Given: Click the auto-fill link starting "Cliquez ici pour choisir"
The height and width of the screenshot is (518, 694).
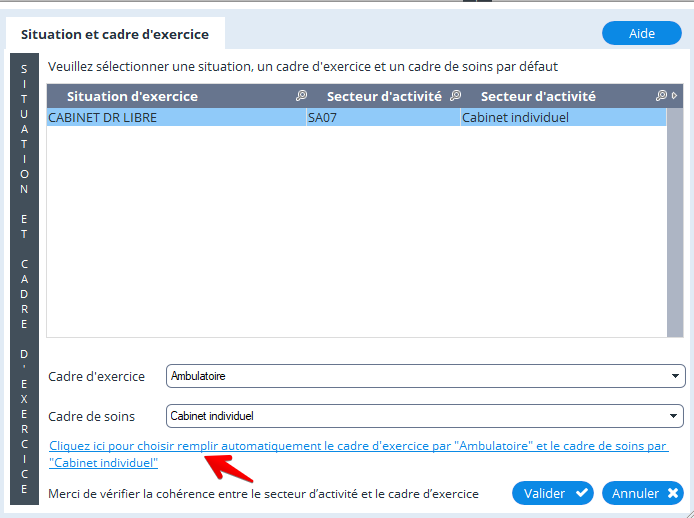Looking at the screenshot, I should [x=359, y=454].
